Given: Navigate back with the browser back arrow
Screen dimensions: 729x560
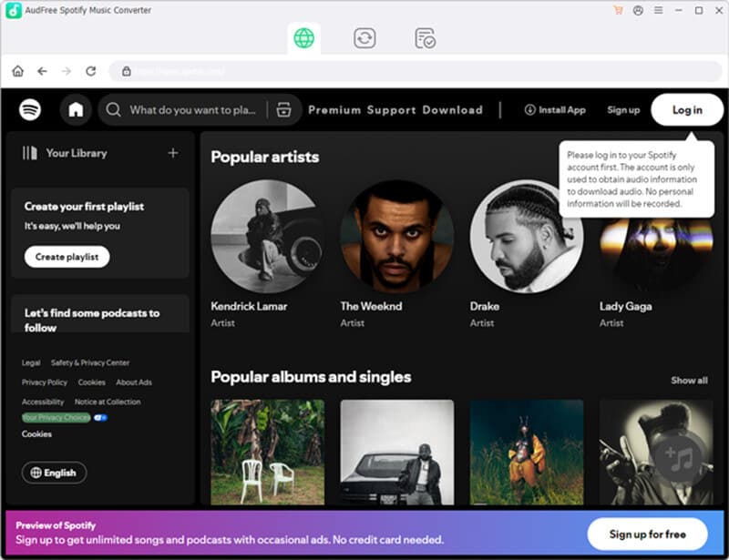Looking at the screenshot, I should point(43,70).
